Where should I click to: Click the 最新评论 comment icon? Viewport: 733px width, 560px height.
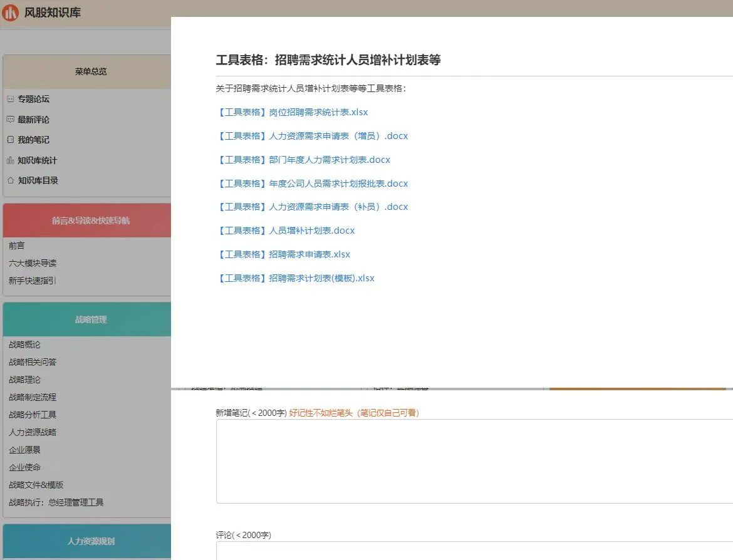click(10, 120)
